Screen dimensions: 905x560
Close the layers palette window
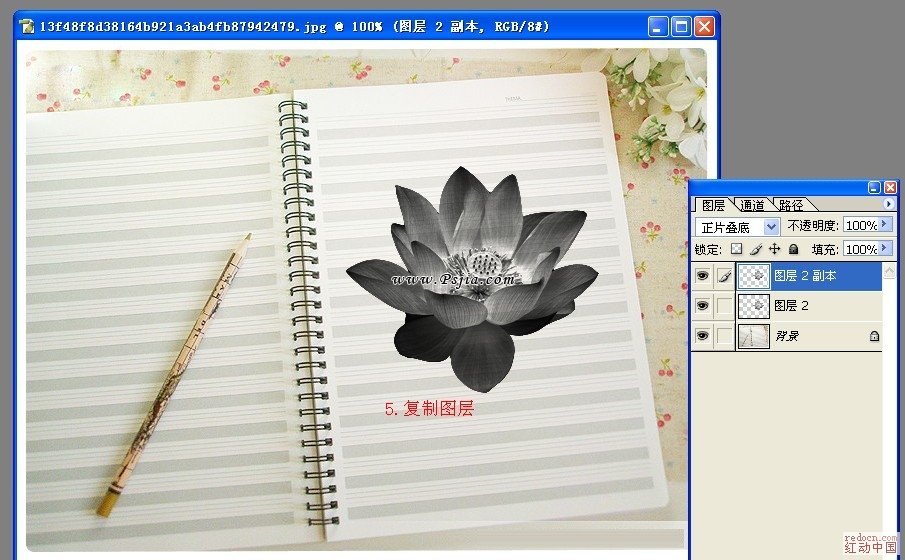[890, 187]
